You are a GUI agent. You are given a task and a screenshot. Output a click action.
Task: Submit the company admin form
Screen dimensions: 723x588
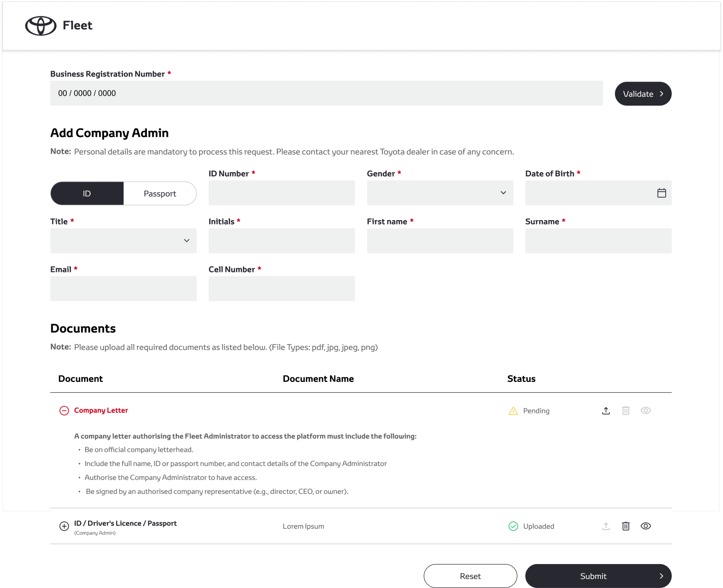tap(598, 576)
